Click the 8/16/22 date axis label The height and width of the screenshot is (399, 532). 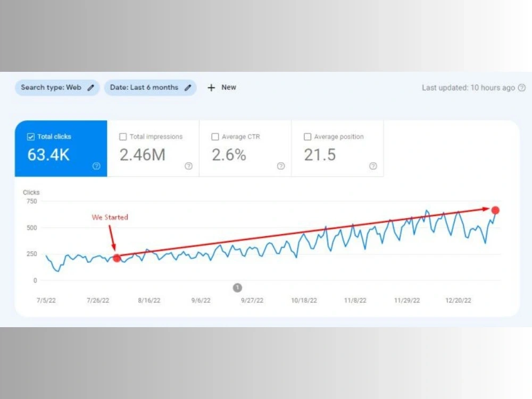[x=149, y=300]
